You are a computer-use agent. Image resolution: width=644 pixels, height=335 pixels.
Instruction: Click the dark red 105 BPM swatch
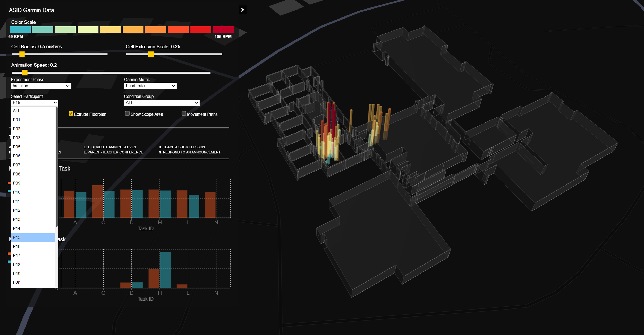point(223,30)
